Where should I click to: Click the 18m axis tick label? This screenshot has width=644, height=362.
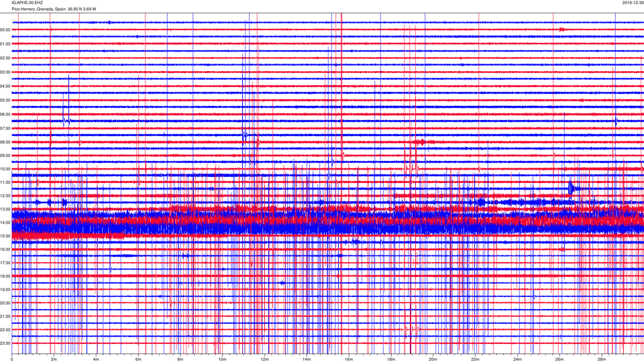pos(390,359)
